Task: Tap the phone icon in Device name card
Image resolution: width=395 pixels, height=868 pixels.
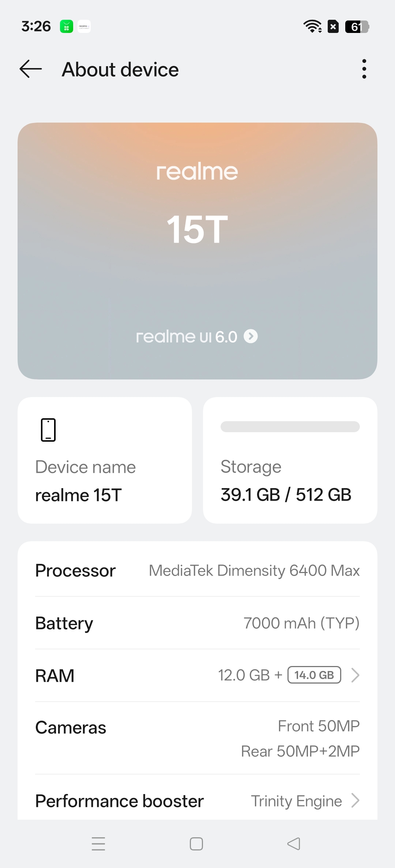Action: coord(48,430)
